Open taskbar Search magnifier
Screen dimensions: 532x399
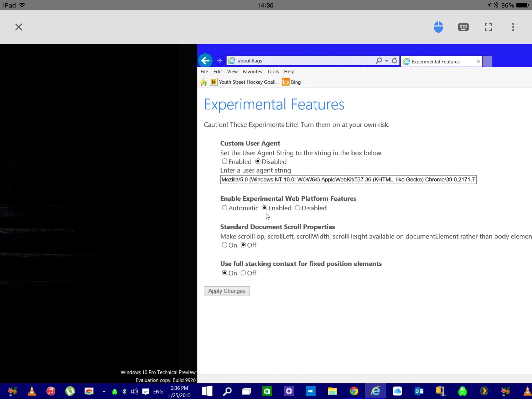[227, 391]
